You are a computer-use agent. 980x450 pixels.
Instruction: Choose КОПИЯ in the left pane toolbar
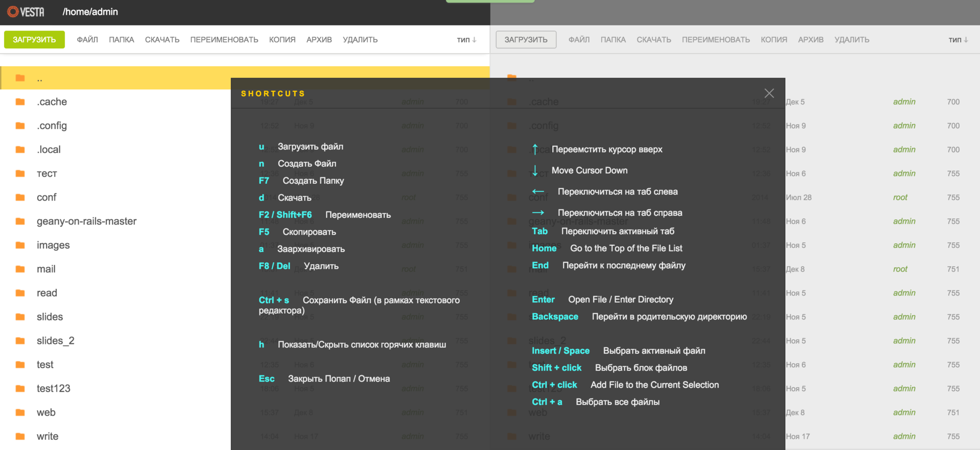(x=282, y=40)
